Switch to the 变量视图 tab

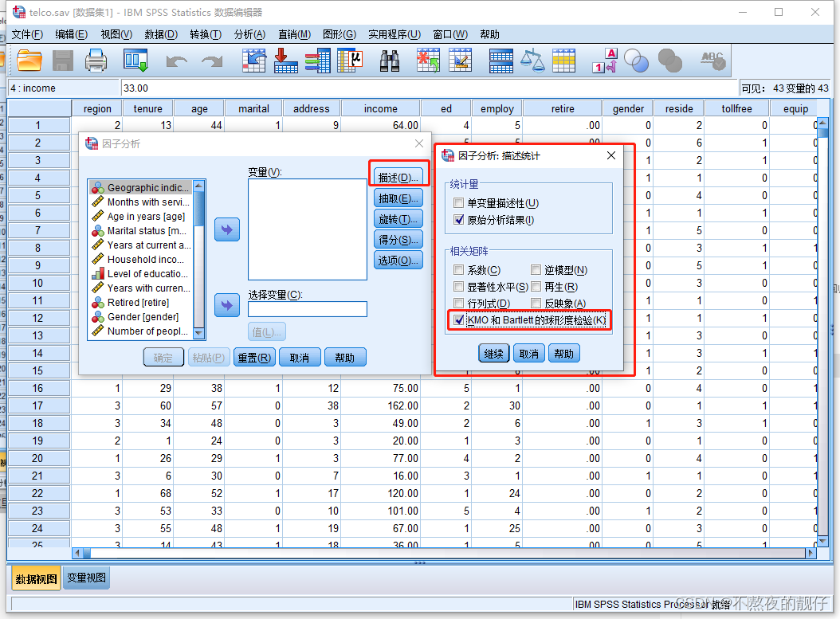click(86, 578)
